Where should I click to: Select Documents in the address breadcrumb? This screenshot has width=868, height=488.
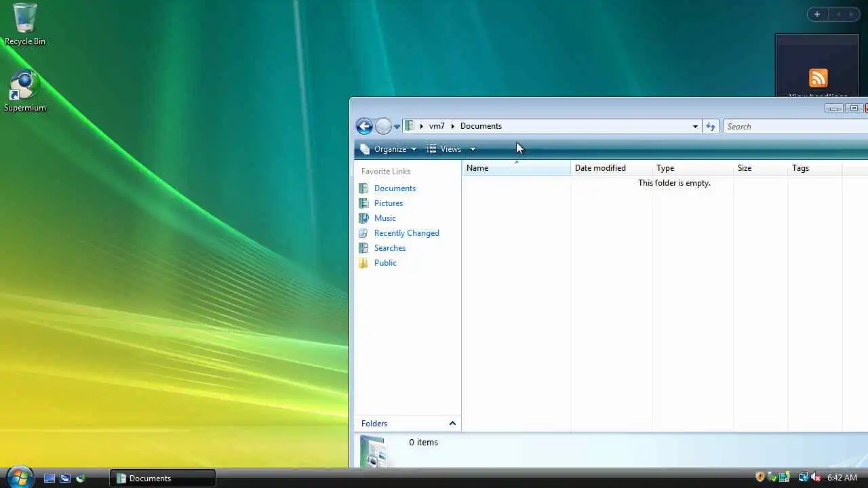(x=481, y=126)
